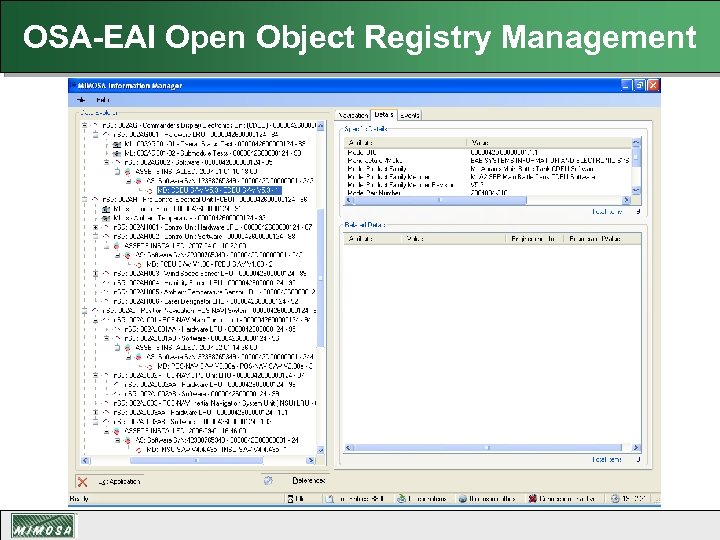The height and width of the screenshot is (540, 720).
Task: Click the round icon beside Determine label
Action: (268, 481)
